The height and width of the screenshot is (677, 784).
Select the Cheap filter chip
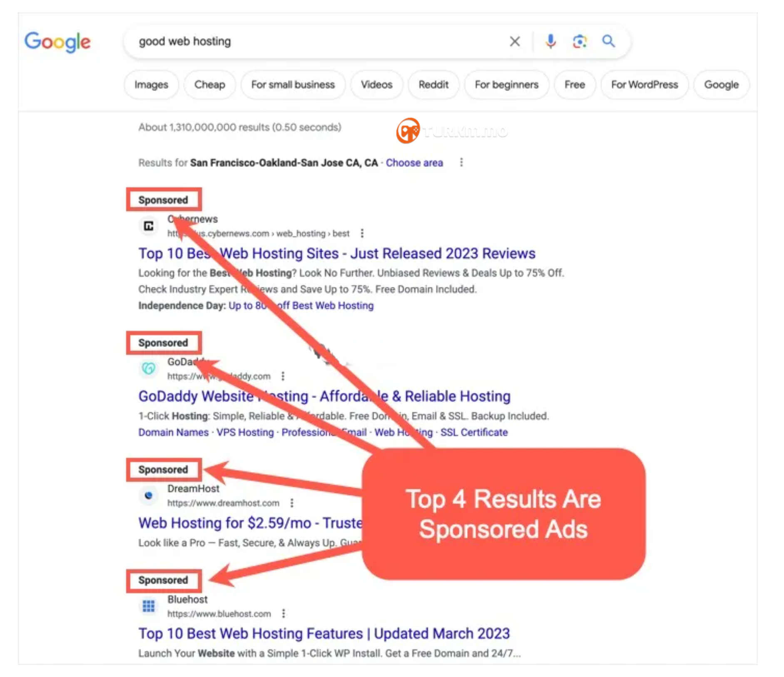click(209, 85)
